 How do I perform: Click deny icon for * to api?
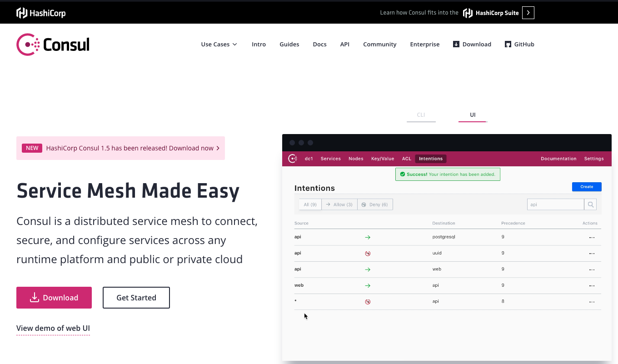point(368,302)
